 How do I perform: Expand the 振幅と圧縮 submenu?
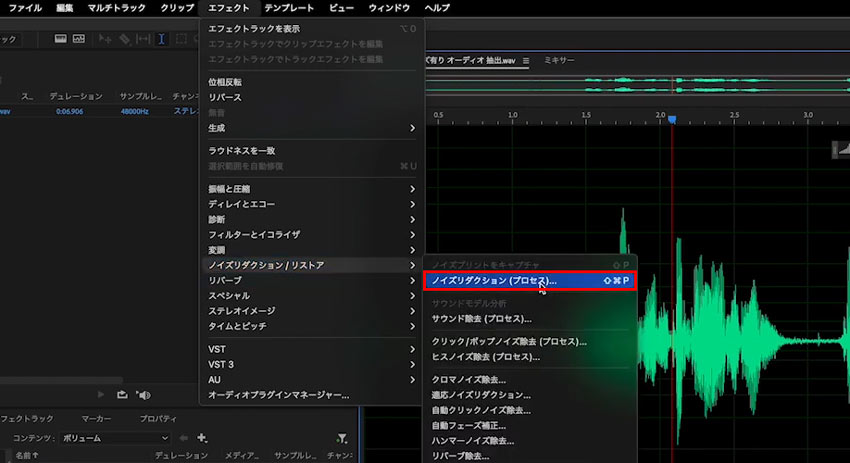[311, 189]
